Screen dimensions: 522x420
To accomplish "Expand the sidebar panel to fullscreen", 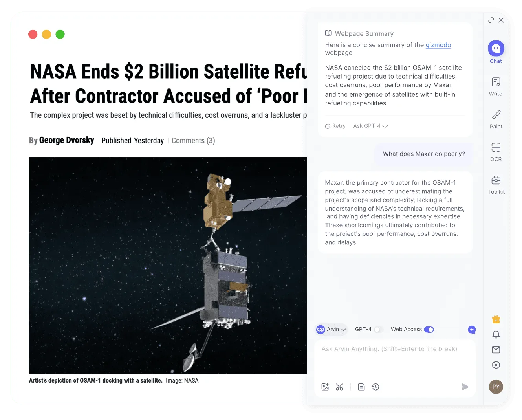I will [491, 20].
